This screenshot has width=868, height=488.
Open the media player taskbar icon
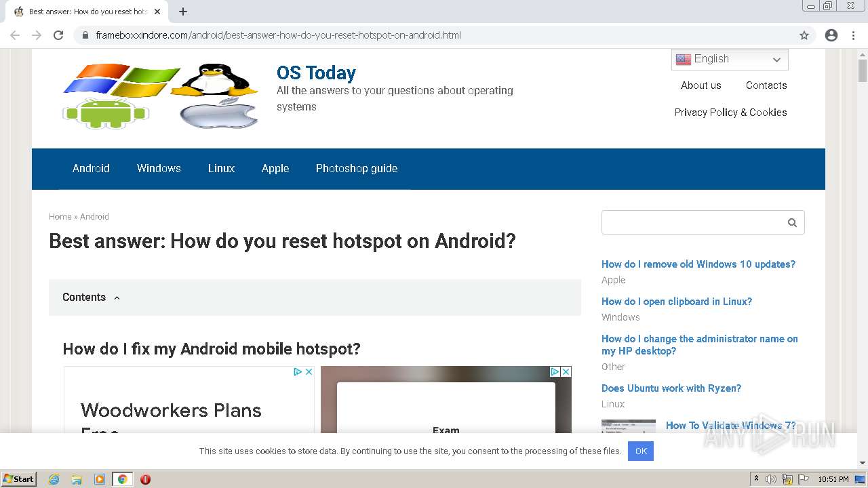click(x=100, y=479)
